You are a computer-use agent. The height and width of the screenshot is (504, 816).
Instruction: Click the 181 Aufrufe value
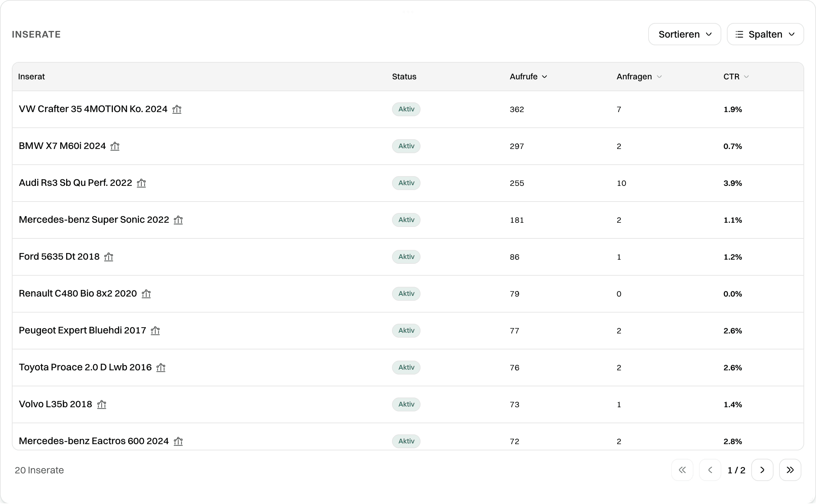pos(517,220)
